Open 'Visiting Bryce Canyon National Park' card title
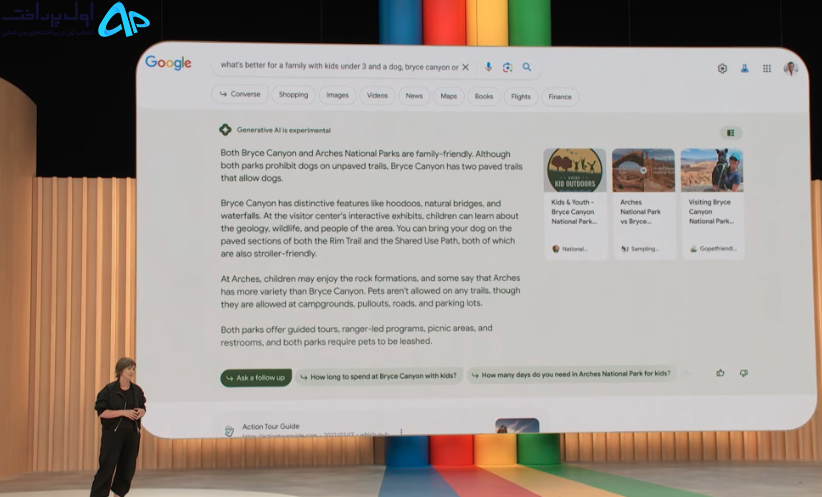This screenshot has height=497, width=822. [x=711, y=212]
